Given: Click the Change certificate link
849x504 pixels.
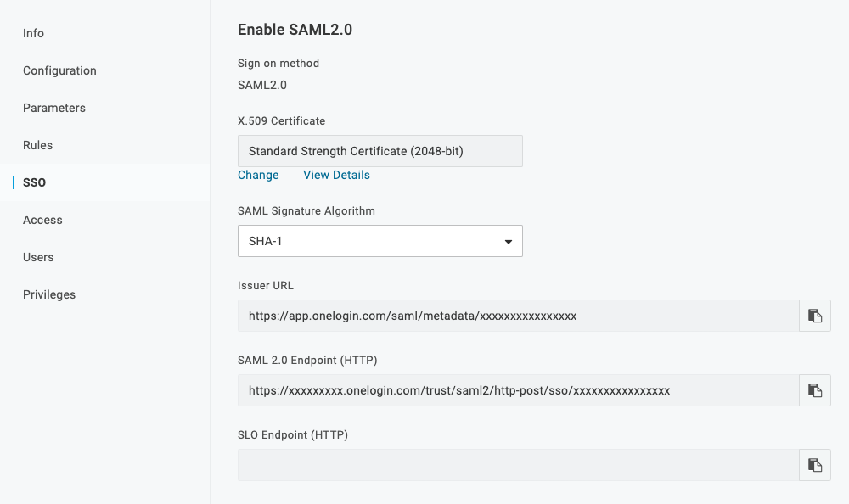Looking at the screenshot, I should point(258,175).
